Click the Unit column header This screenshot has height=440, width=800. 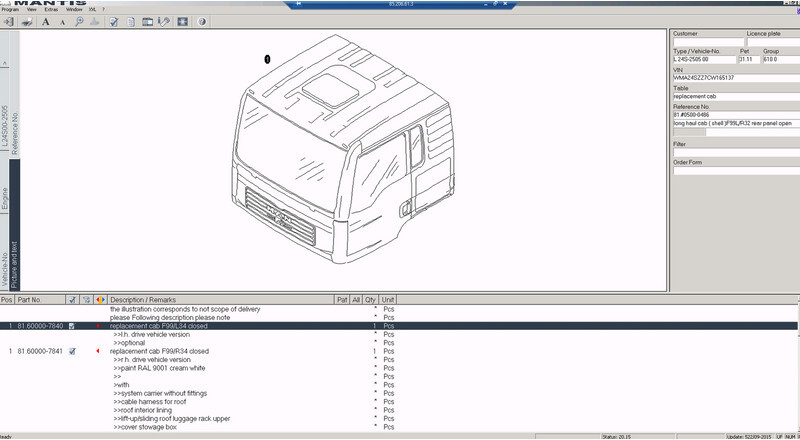(388, 300)
